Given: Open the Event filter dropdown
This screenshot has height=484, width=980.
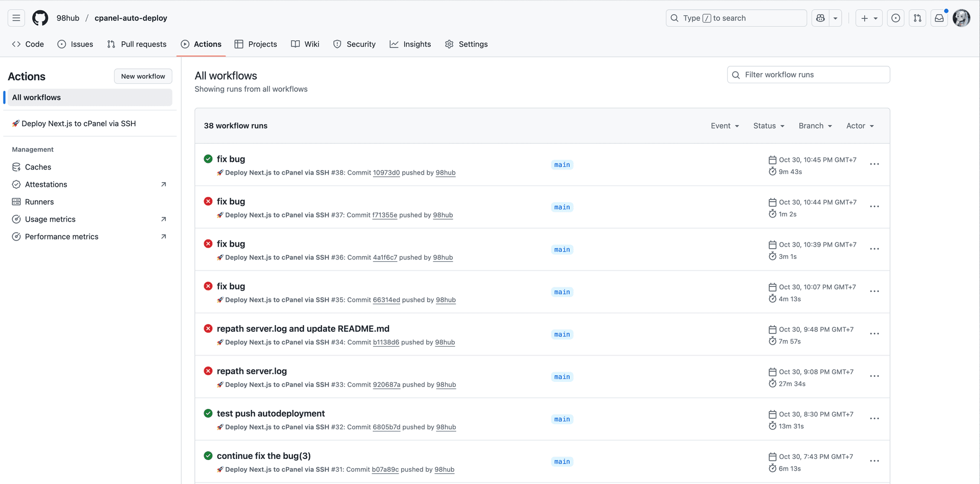Looking at the screenshot, I should point(724,126).
